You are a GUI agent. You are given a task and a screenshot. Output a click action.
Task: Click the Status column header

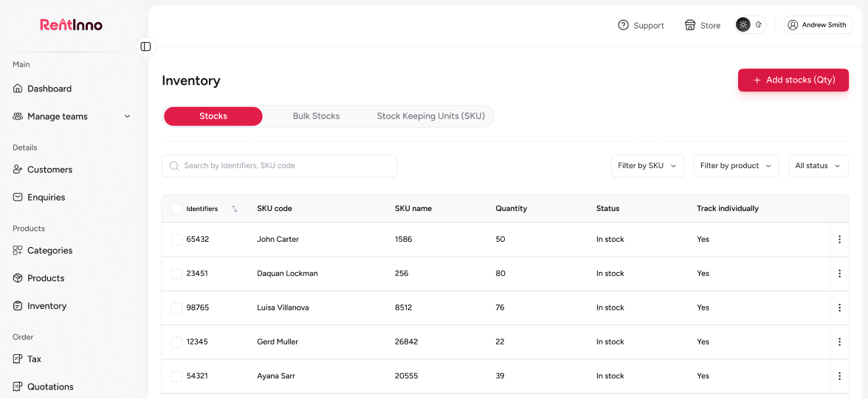pyautogui.click(x=608, y=209)
